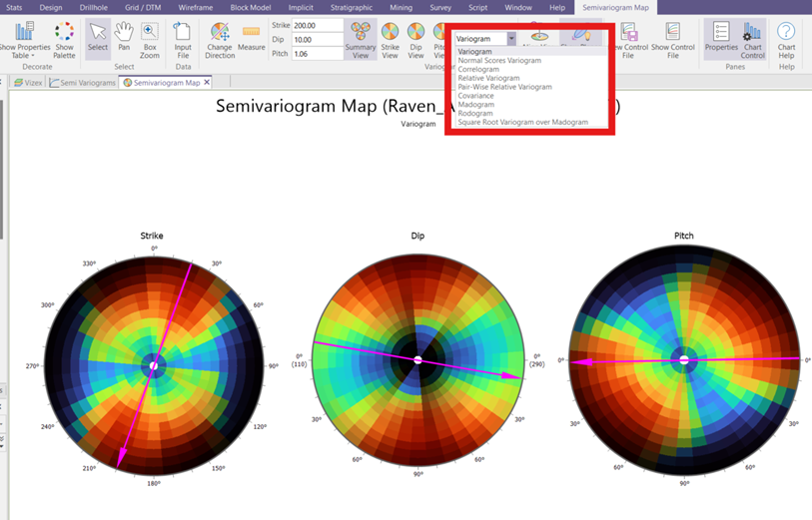Collapse the Variogram type dropdown arrow
The image size is (812, 520).
click(x=511, y=39)
